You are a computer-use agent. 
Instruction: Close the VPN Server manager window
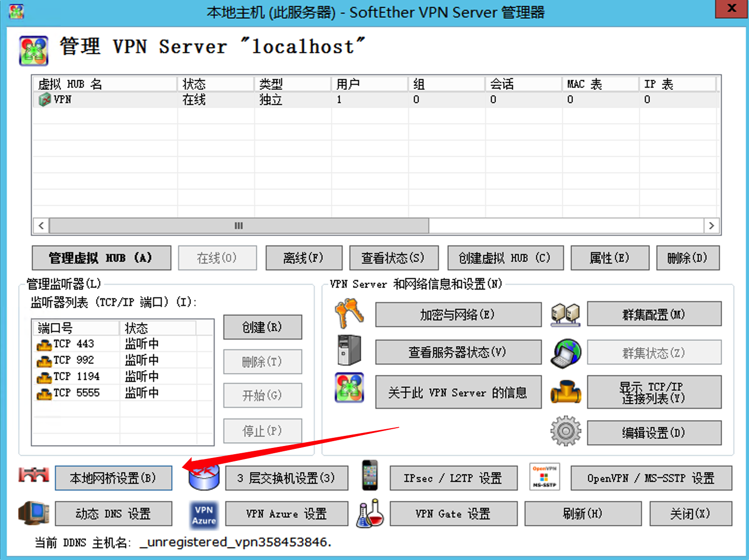(732, 9)
